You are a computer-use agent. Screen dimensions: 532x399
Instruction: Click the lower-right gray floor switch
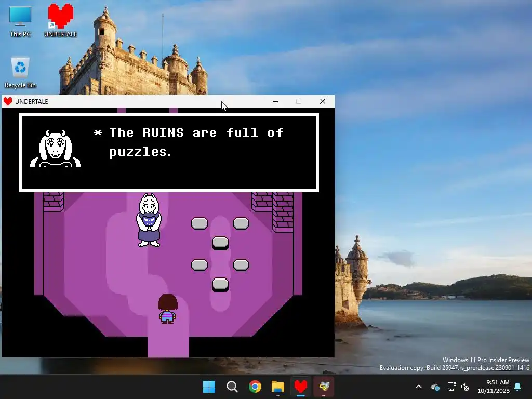pyautogui.click(x=241, y=264)
